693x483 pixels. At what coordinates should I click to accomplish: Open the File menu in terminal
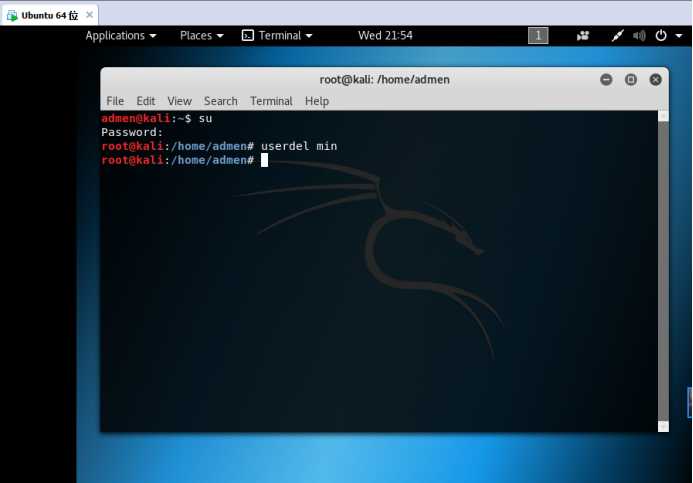(115, 101)
